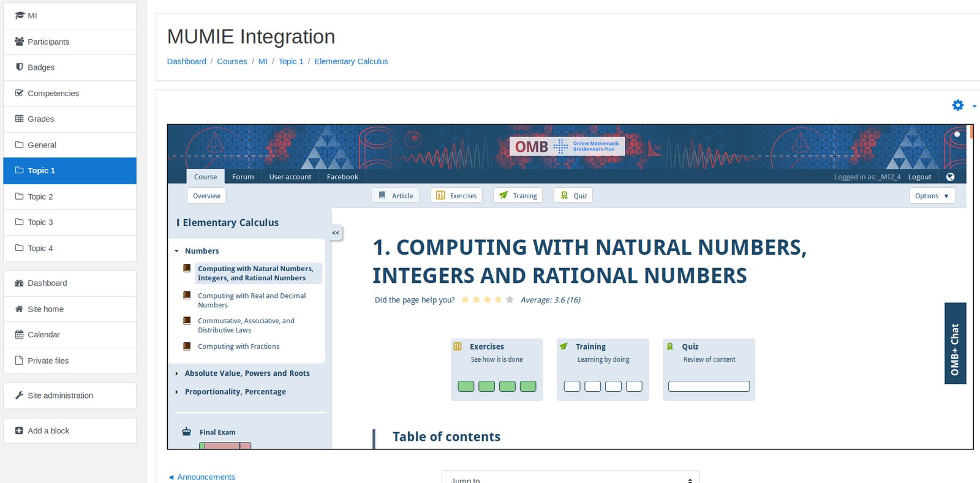The height and width of the screenshot is (483, 980).
Task: Click the Exercises icon in the toolbar
Action: [x=440, y=195]
